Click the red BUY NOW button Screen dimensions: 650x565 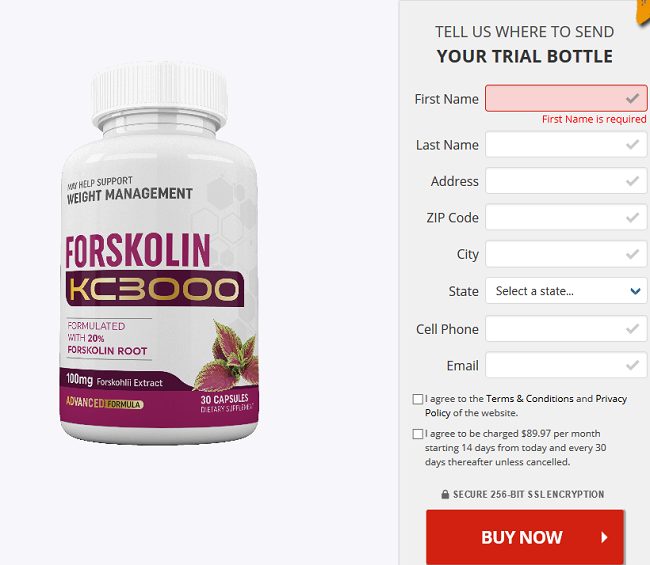click(x=525, y=537)
